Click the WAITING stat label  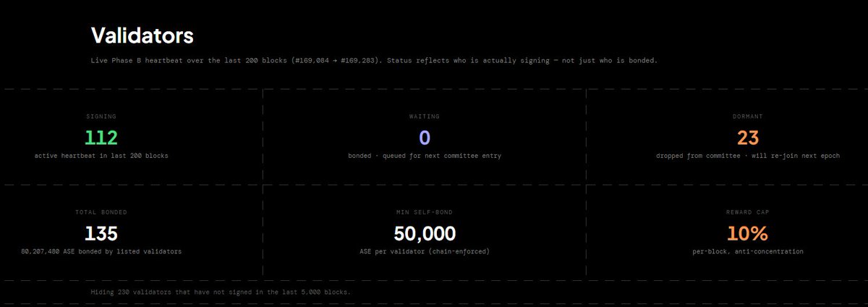[x=424, y=116]
